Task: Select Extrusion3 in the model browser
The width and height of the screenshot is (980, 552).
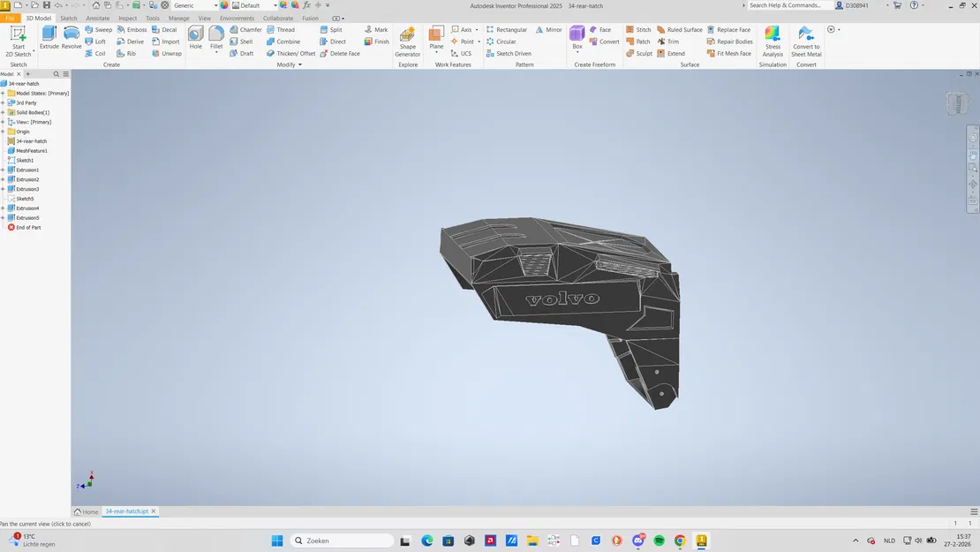Action: (29, 188)
